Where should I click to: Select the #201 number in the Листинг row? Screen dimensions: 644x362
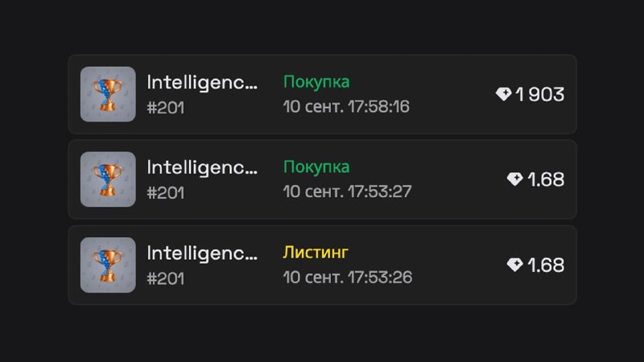(x=166, y=278)
